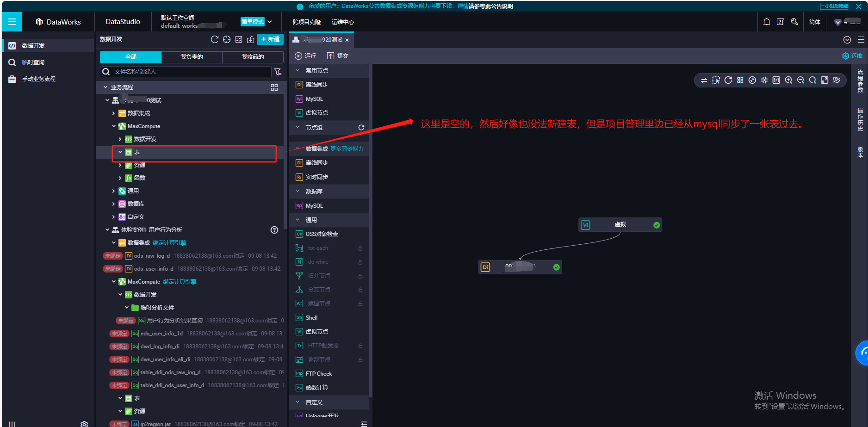Open the wrench settings icon in header

[794, 22]
